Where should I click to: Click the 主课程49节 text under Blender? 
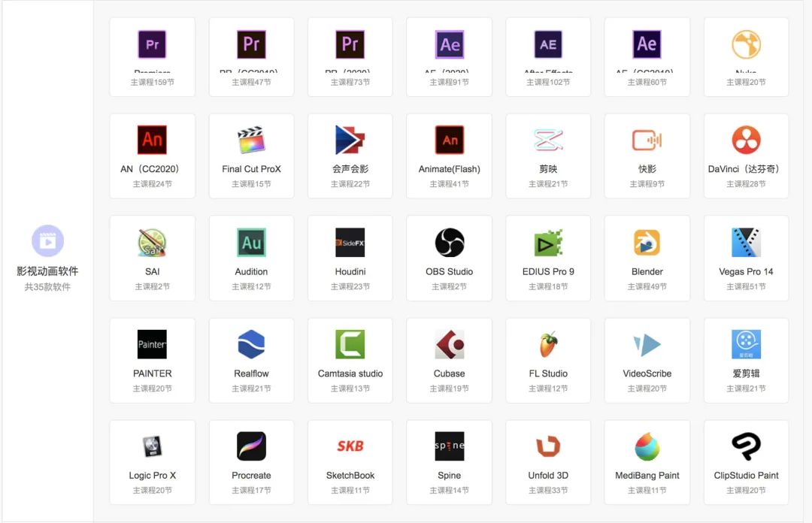coord(647,286)
